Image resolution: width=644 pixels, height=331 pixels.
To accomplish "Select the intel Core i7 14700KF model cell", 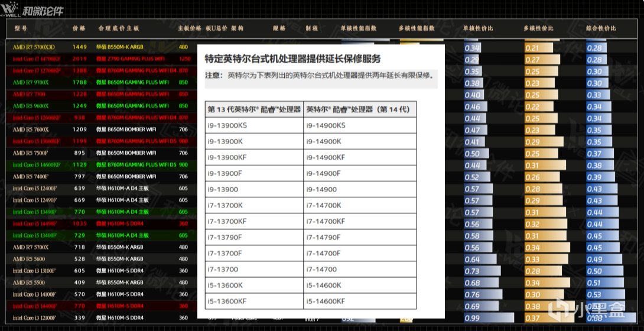I will [37, 59].
